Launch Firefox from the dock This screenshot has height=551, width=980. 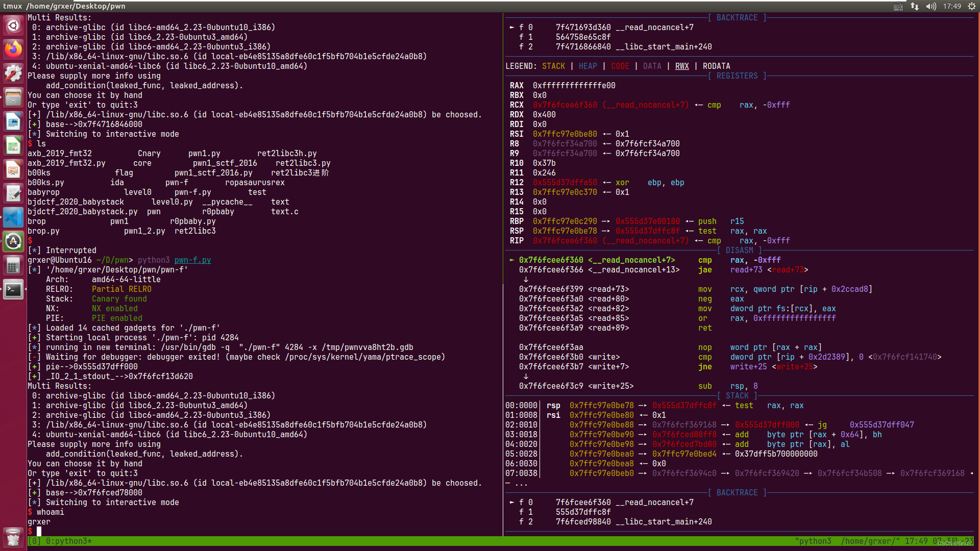13,49
